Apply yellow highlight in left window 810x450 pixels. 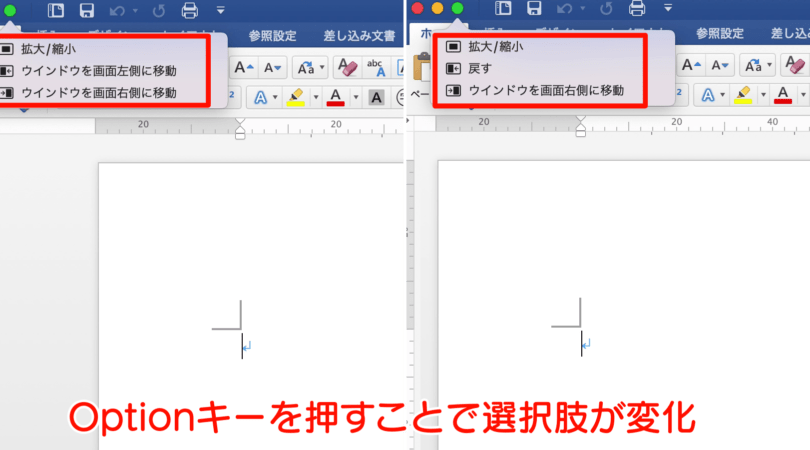(x=296, y=97)
